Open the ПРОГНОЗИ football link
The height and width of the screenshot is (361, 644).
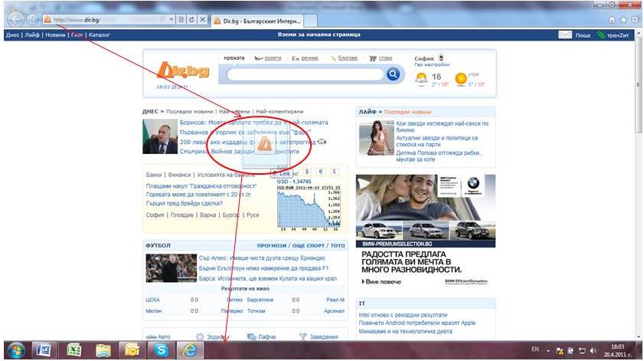tap(272, 245)
